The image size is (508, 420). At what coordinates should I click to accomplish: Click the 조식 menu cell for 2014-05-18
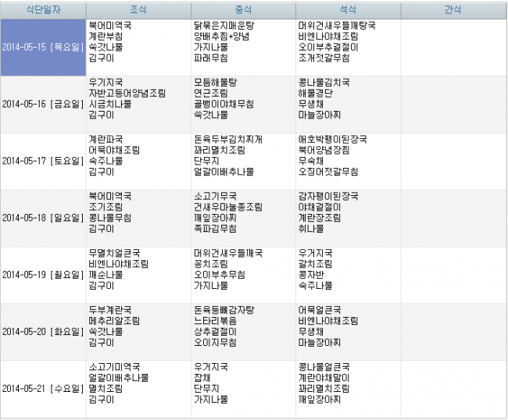click(x=138, y=218)
